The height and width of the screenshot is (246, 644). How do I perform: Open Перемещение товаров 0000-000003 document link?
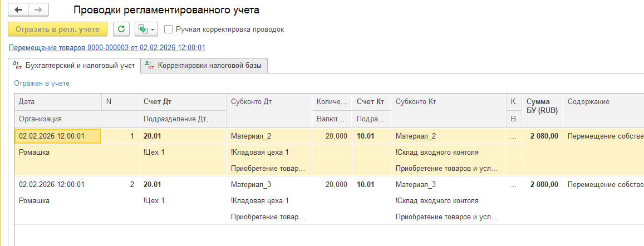[107, 48]
